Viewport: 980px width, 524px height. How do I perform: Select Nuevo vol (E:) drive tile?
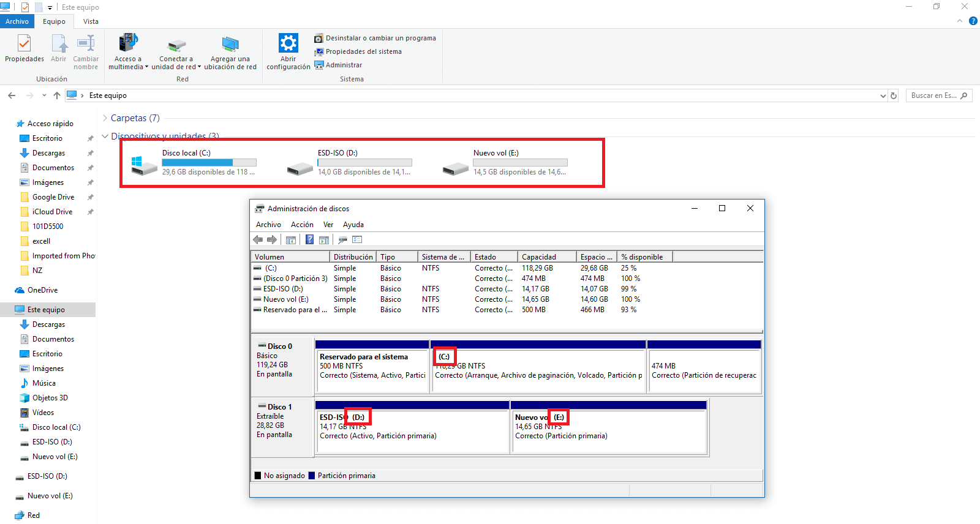click(x=506, y=163)
